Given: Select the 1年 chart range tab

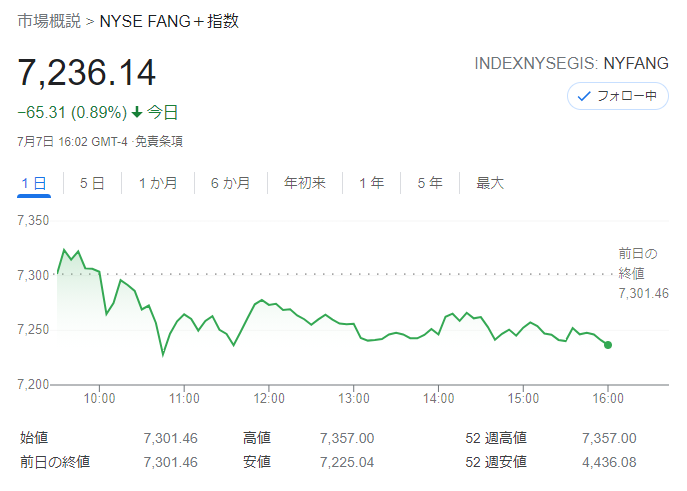Looking at the screenshot, I should coord(372,183).
